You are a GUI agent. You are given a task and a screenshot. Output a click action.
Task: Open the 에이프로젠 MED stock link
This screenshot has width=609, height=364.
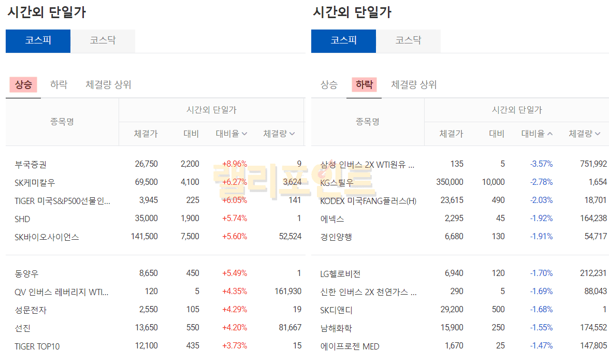pos(350,346)
